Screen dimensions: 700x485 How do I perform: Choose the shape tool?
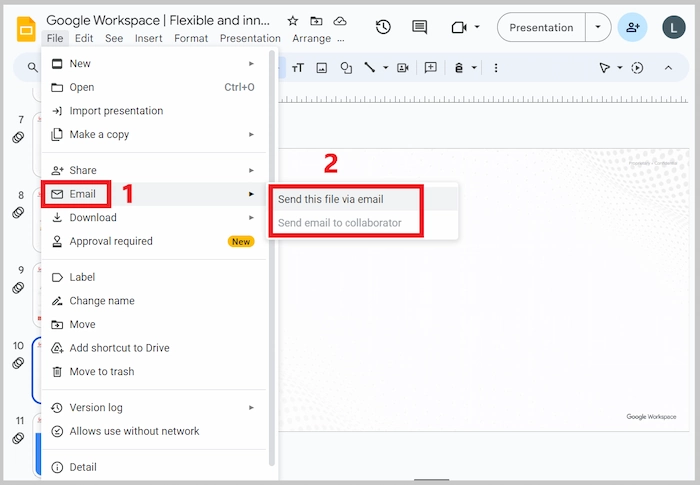[346, 68]
